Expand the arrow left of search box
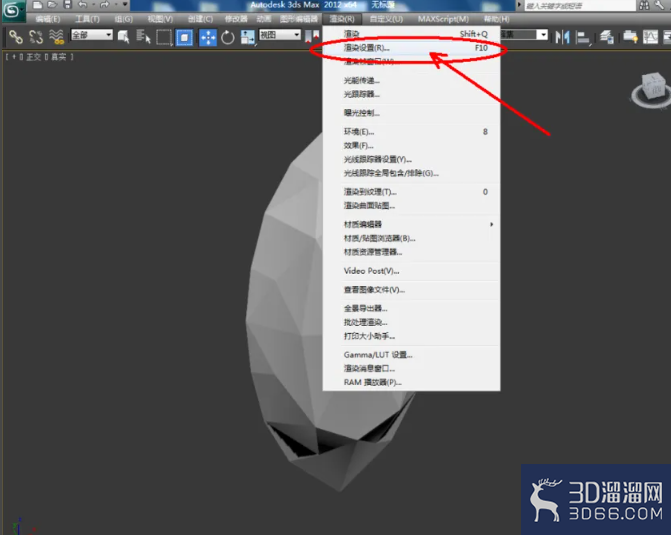671x535 pixels. point(519,5)
